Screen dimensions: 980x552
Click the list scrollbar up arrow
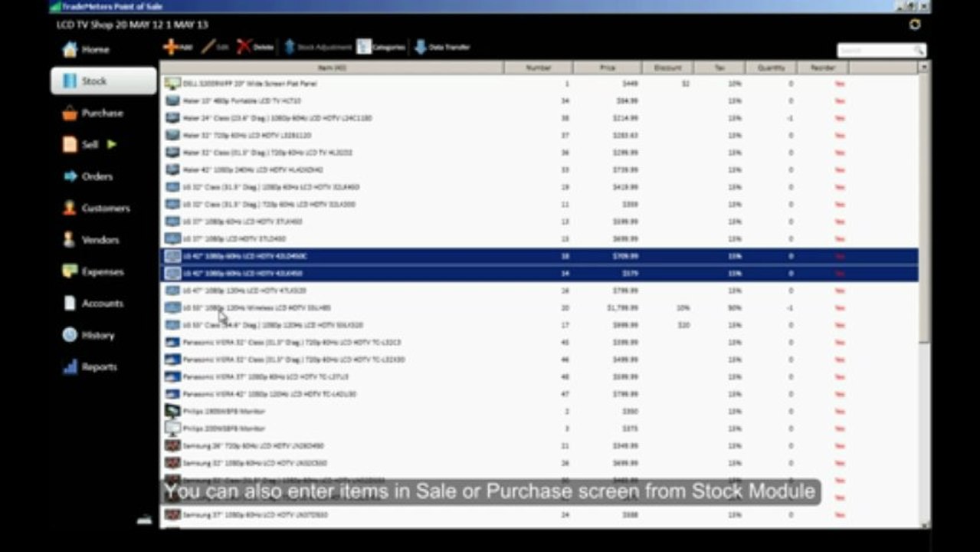pos(924,67)
